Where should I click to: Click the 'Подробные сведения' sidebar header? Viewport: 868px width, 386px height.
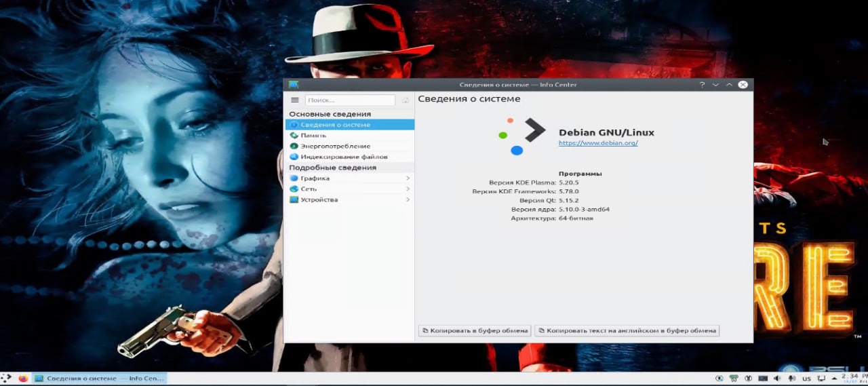click(332, 168)
